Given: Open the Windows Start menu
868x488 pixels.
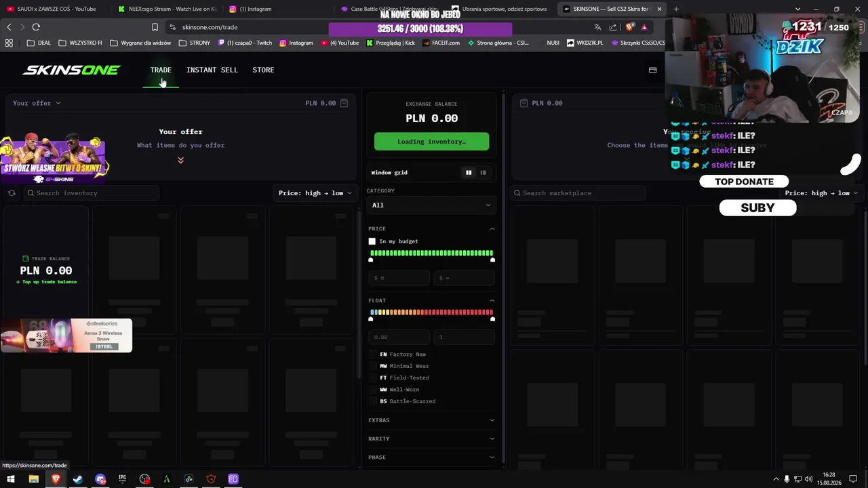Looking at the screenshot, I should click(x=11, y=479).
